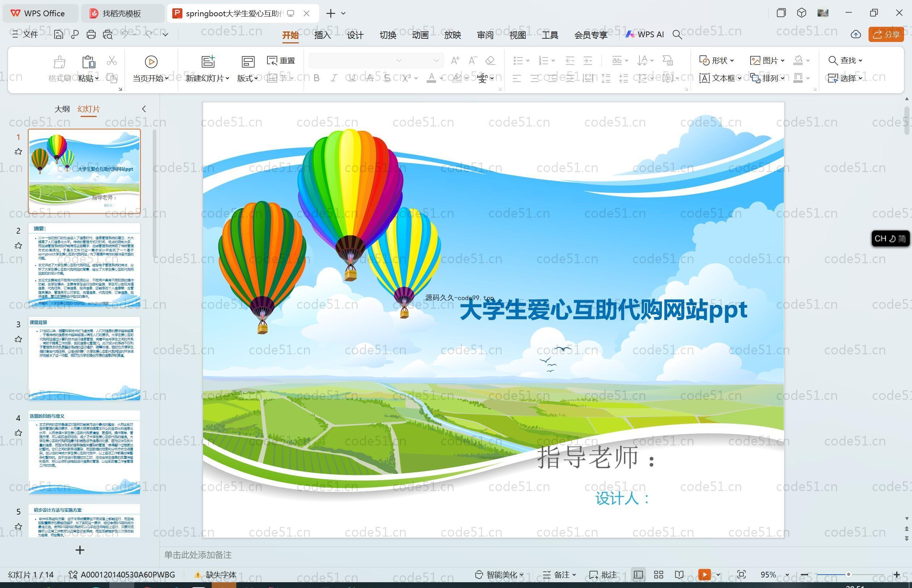Click the search magnifier icon in ribbon

point(677,35)
